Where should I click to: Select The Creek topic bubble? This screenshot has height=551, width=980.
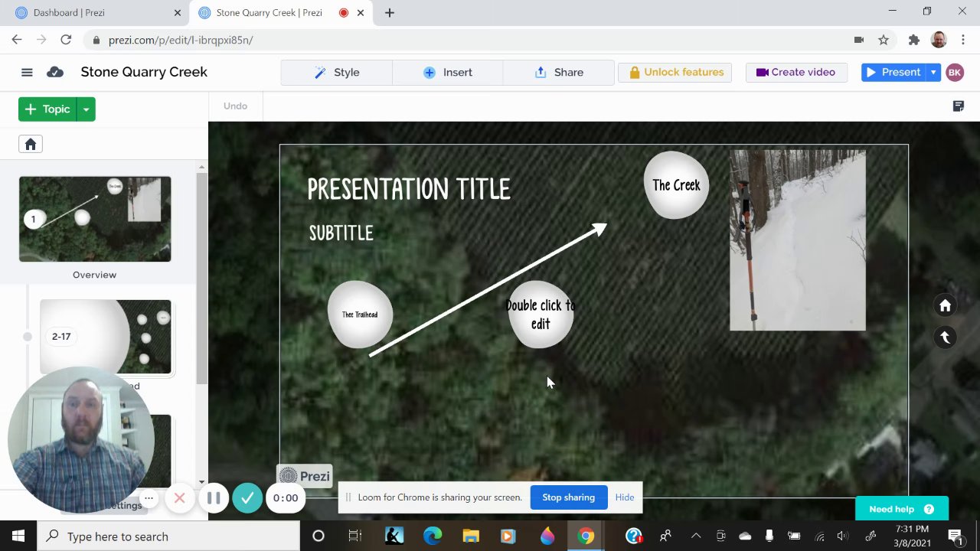click(676, 185)
